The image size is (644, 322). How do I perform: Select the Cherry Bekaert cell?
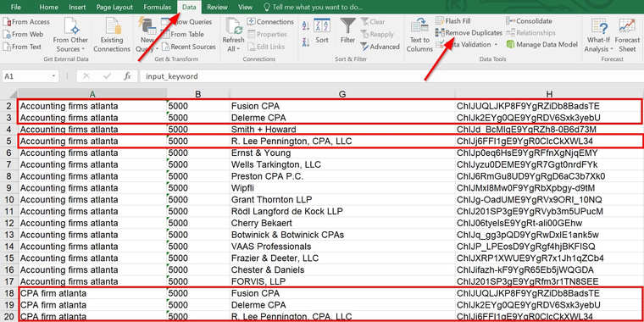click(x=342, y=224)
